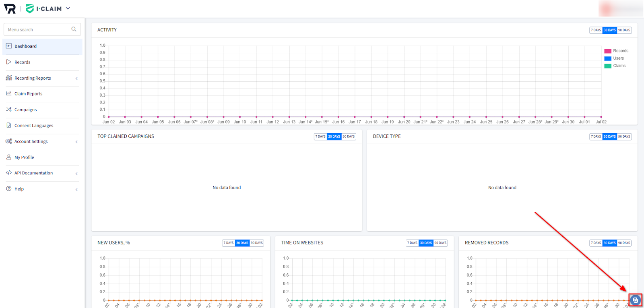Click the menu search magnifier icon
Image resolution: width=644 pixels, height=308 pixels.
74,29
